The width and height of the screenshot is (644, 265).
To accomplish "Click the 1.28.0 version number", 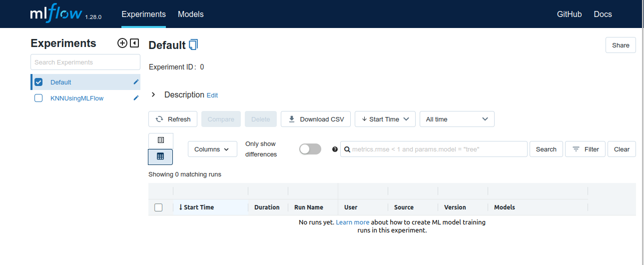I will [x=93, y=16].
